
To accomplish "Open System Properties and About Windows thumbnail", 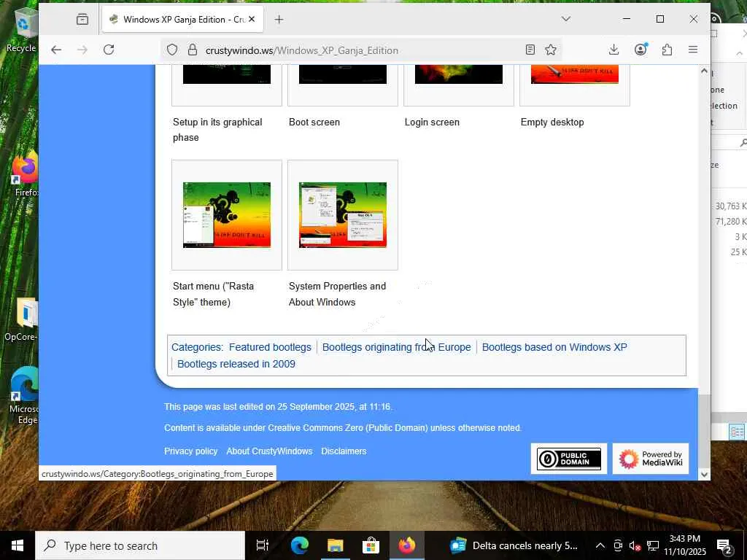I will click(343, 215).
